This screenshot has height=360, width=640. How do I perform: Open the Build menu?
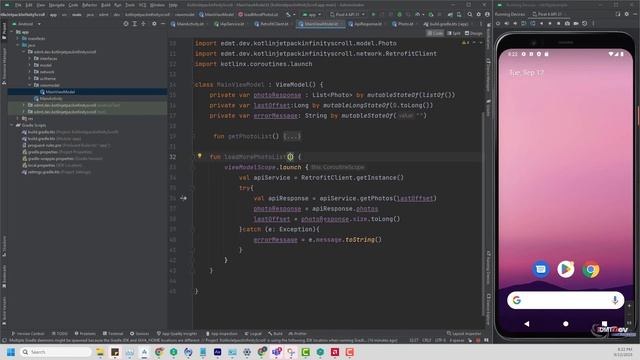coord(106,5)
